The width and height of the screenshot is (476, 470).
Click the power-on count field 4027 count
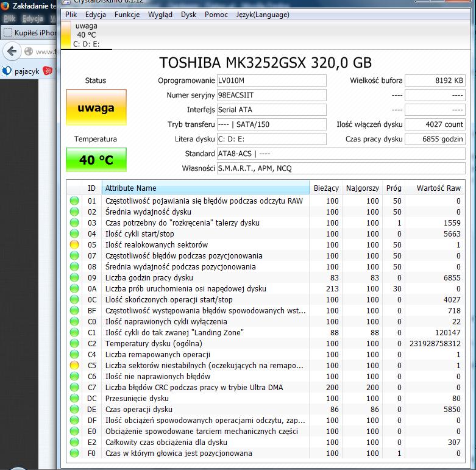click(435, 124)
